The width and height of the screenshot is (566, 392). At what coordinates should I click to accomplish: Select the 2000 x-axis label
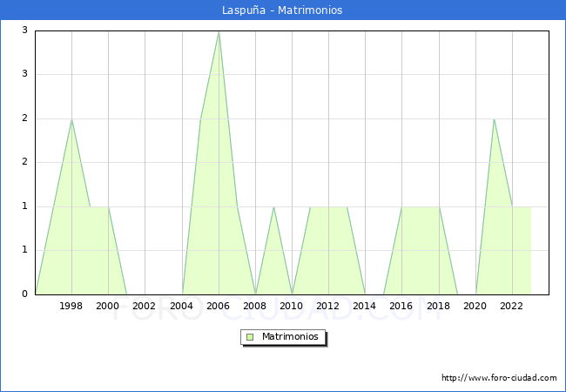[x=108, y=306]
